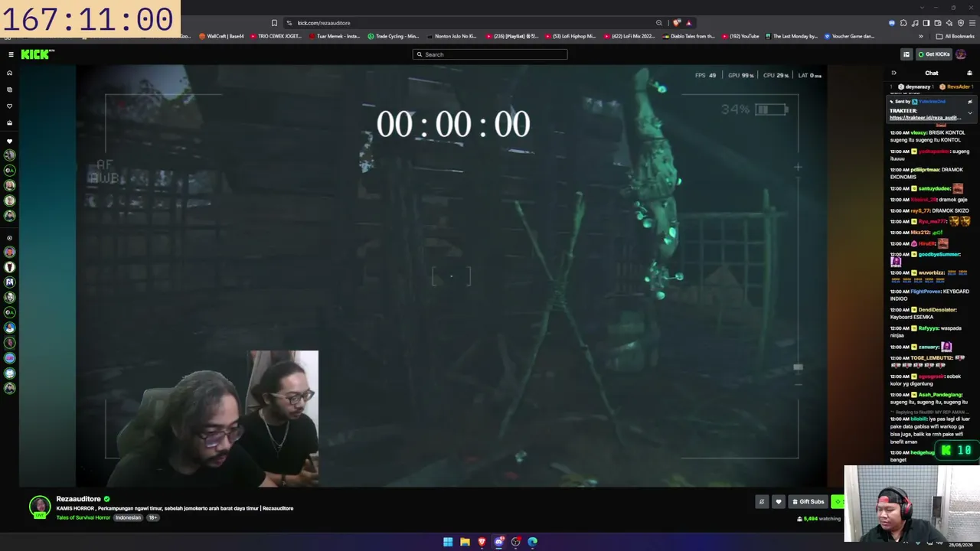Click username Asah_Pandeglang in chat
This screenshot has height=551, width=980.
(x=940, y=395)
